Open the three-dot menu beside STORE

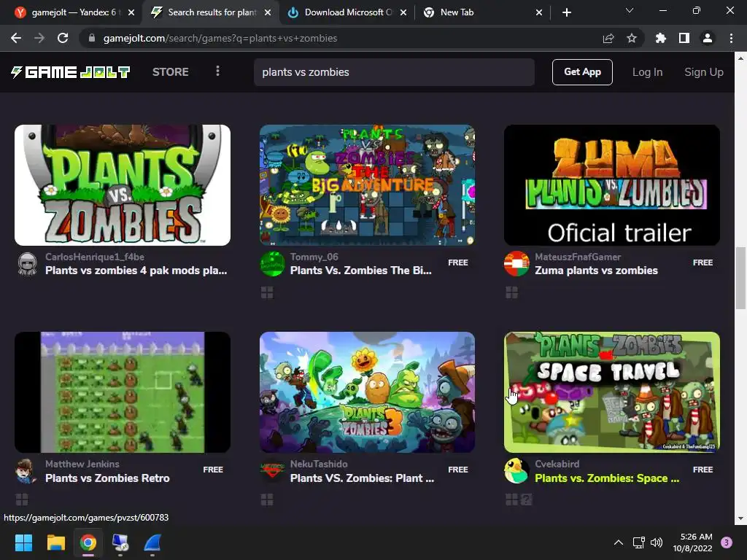pos(217,71)
